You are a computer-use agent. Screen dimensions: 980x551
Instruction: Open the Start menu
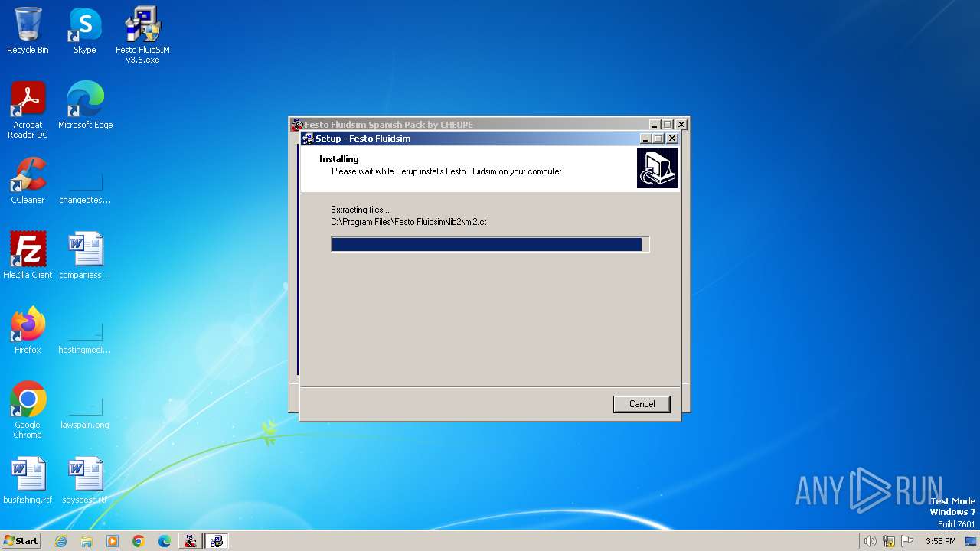click(21, 541)
